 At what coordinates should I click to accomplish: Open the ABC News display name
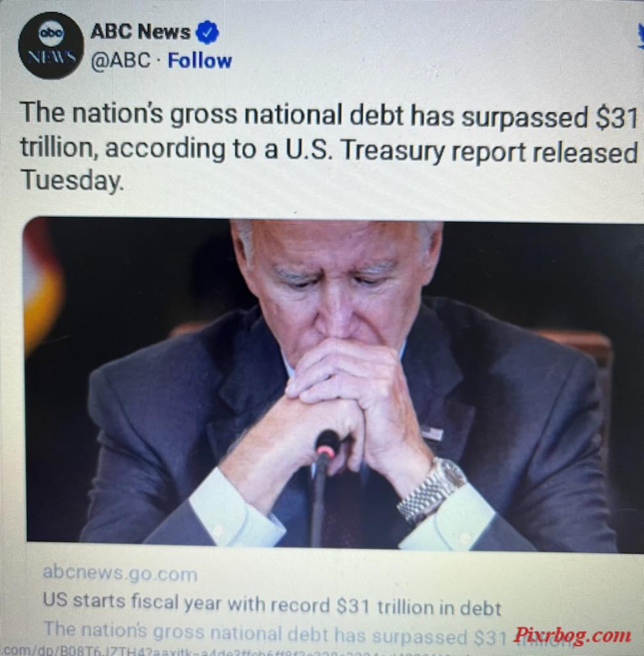pyautogui.click(x=140, y=31)
